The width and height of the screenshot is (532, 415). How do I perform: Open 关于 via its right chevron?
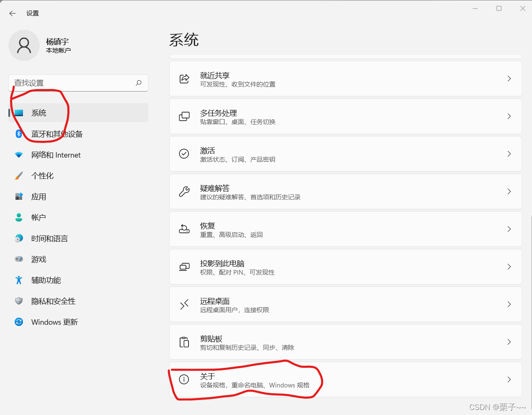pyautogui.click(x=509, y=379)
